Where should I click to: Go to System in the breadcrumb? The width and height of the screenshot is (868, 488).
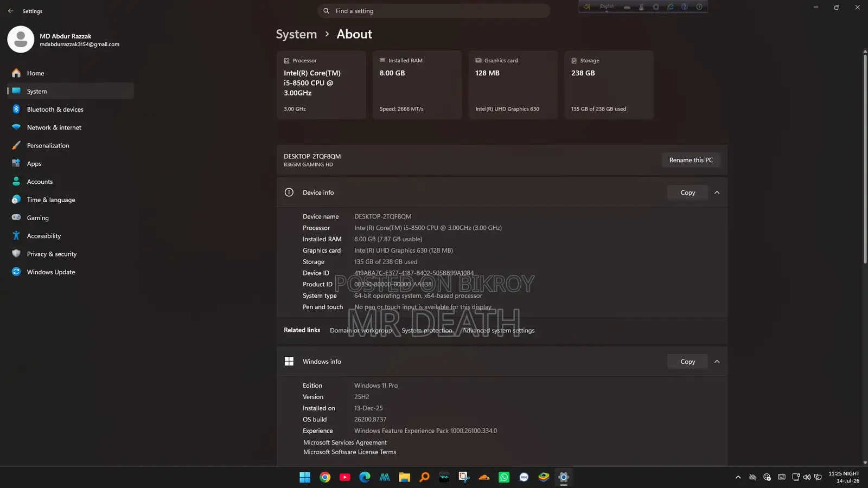[296, 34]
